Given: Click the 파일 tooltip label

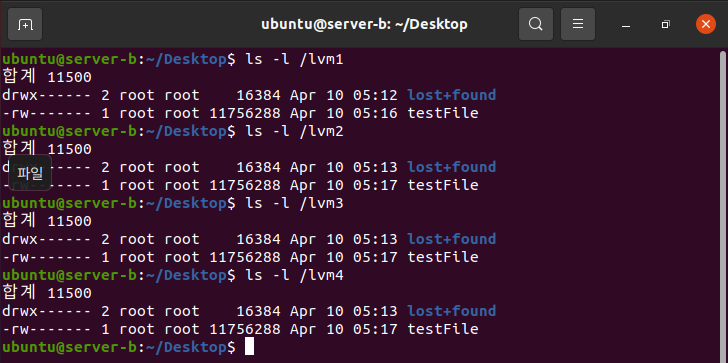Looking at the screenshot, I should point(30,173).
